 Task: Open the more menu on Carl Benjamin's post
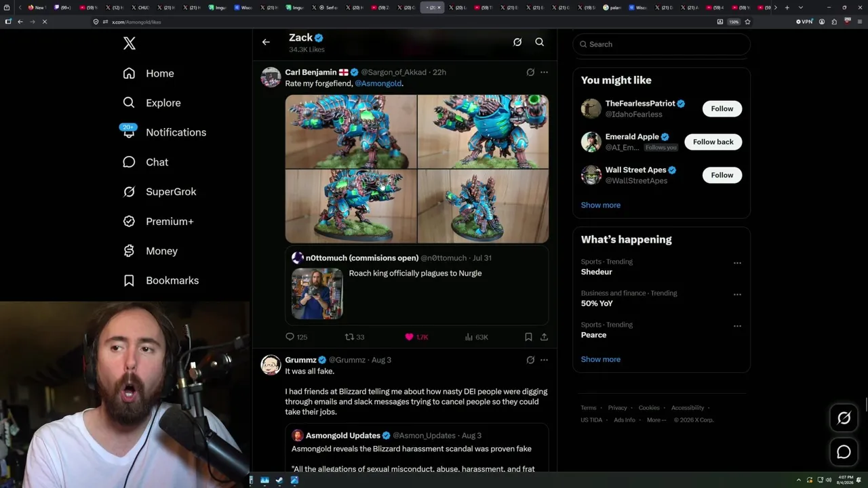544,72
